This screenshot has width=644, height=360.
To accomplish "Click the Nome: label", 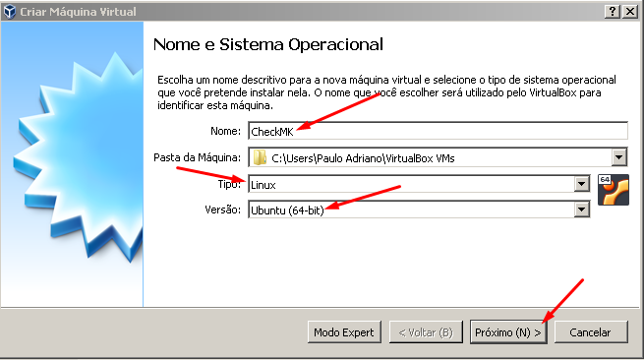I will 225,131.
